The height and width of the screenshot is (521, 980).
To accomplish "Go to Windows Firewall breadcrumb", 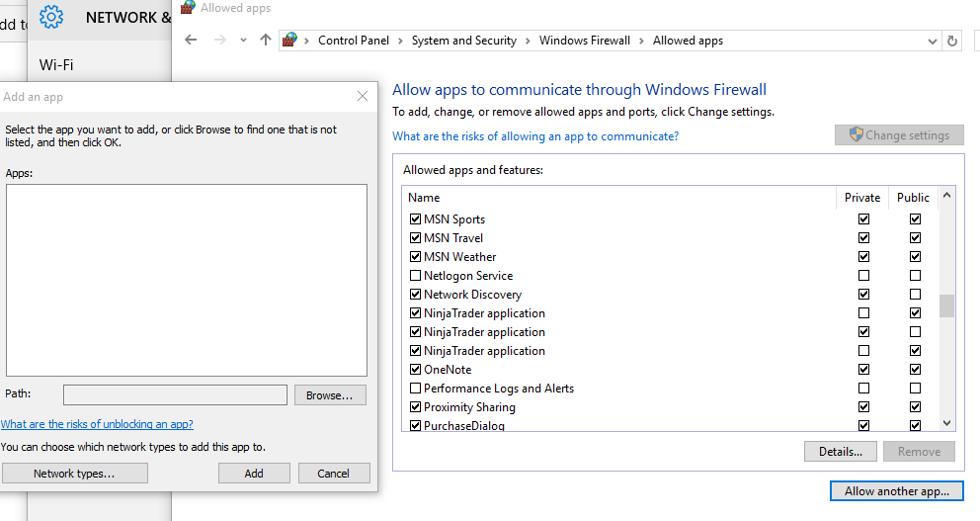I will coord(585,41).
